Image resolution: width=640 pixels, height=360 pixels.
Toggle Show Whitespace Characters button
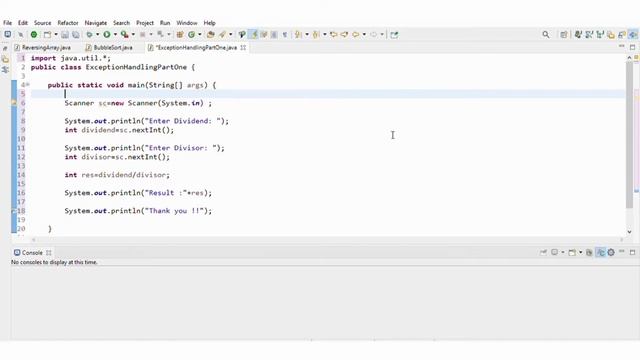(x=284, y=35)
